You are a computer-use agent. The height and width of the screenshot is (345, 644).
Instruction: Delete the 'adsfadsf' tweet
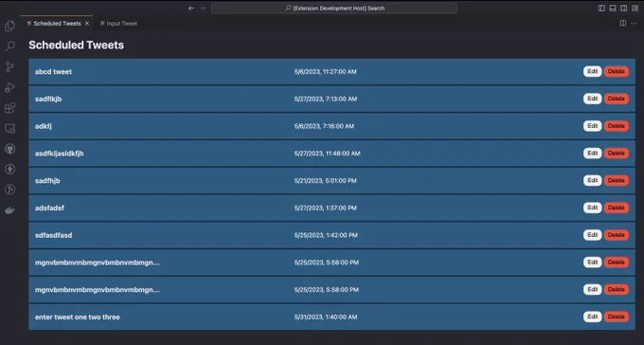coord(617,208)
